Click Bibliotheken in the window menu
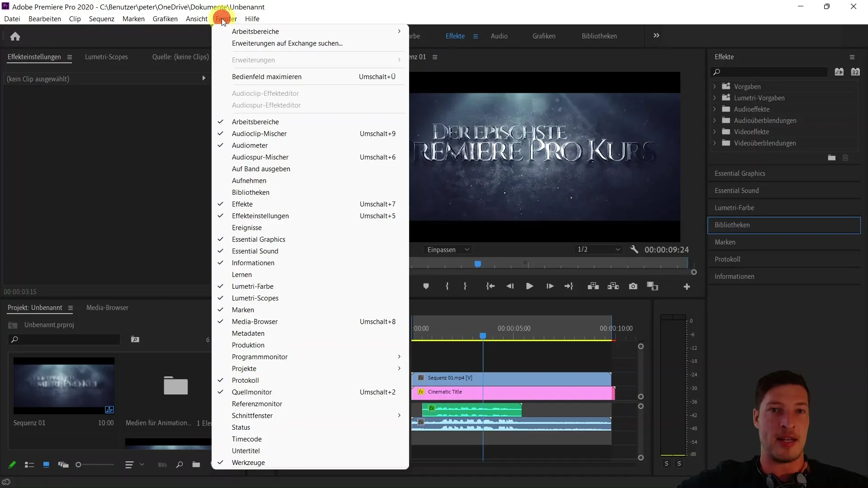 [251, 192]
